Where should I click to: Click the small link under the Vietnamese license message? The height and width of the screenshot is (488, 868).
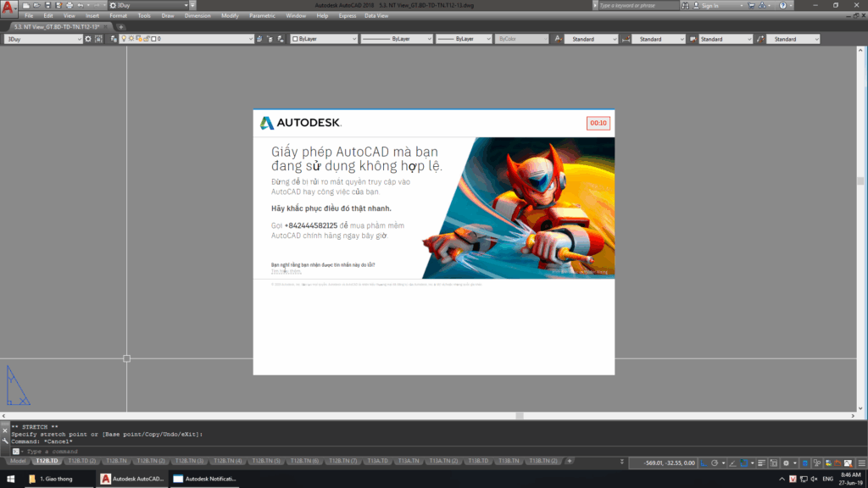(286, 272)
